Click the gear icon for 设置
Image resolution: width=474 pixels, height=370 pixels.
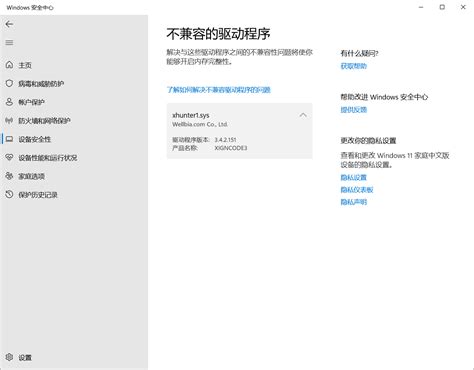tap(9, 357)
